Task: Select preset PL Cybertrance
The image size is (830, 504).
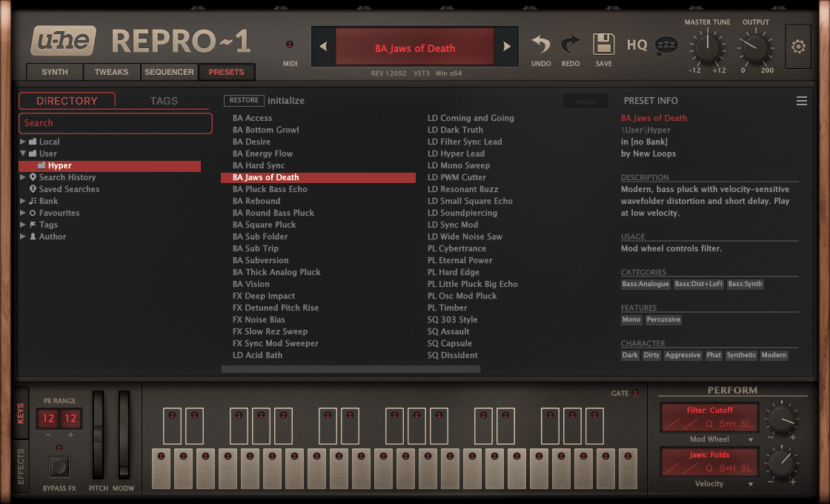Action: point(512,248)
